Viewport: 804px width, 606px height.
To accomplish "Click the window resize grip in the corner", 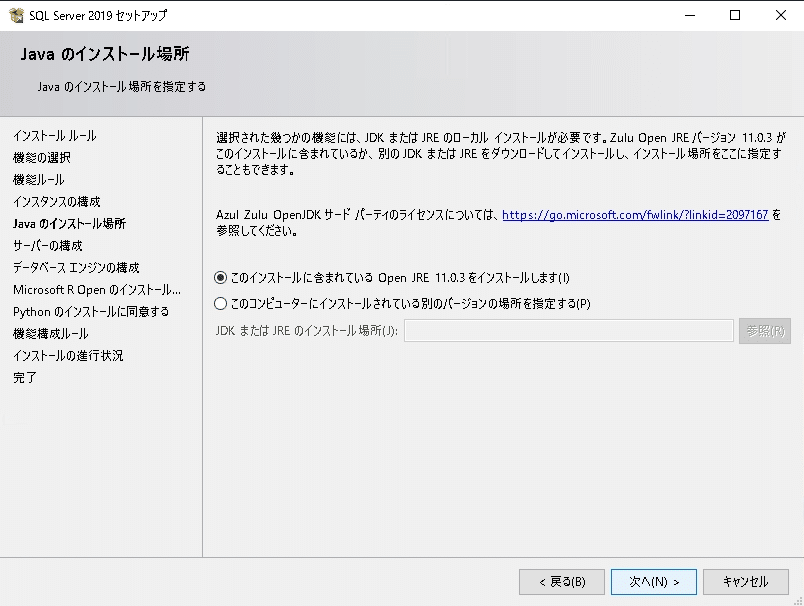I will pyautogui.click(x=798, y=601).
